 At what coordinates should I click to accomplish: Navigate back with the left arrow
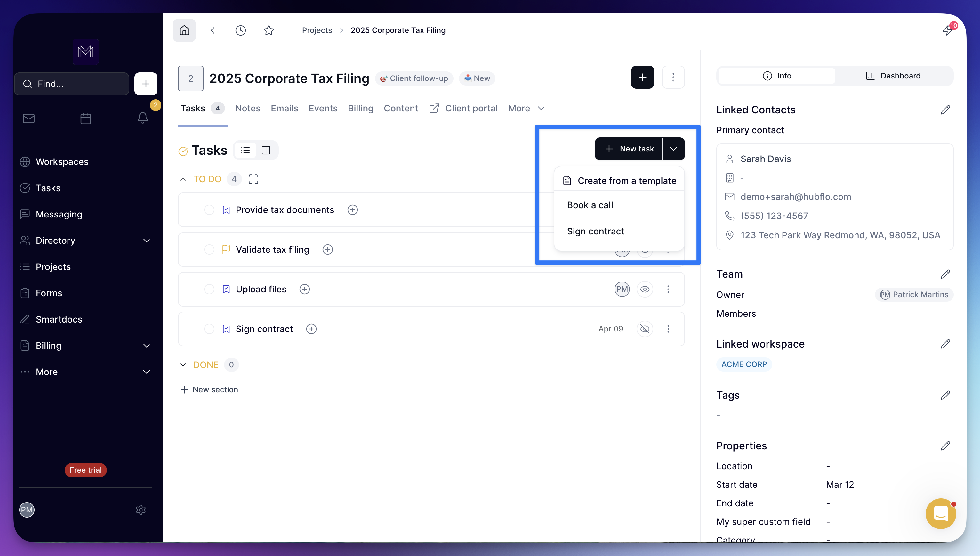tap(213, 30)
